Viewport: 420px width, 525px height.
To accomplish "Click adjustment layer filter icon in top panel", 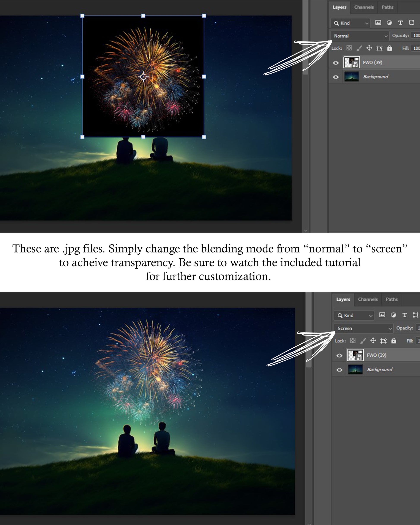I will 389,23.
